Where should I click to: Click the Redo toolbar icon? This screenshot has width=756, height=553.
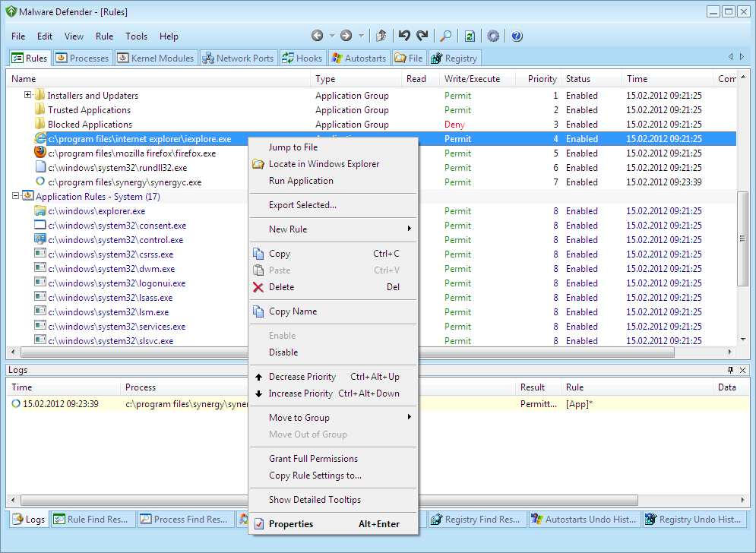(422, 36)
